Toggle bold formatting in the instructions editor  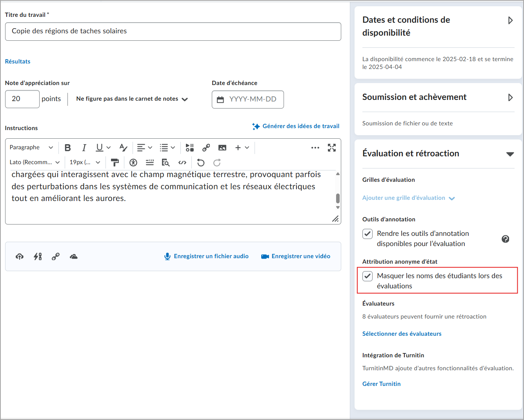pyautogui.click(x=67, y=147)
